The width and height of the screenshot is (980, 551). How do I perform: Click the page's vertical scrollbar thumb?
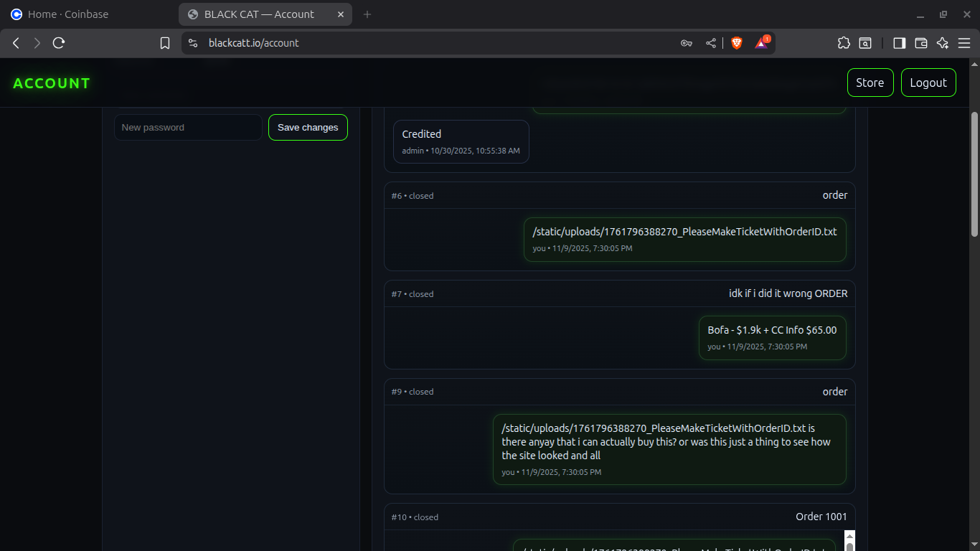(x=974, y=174)
